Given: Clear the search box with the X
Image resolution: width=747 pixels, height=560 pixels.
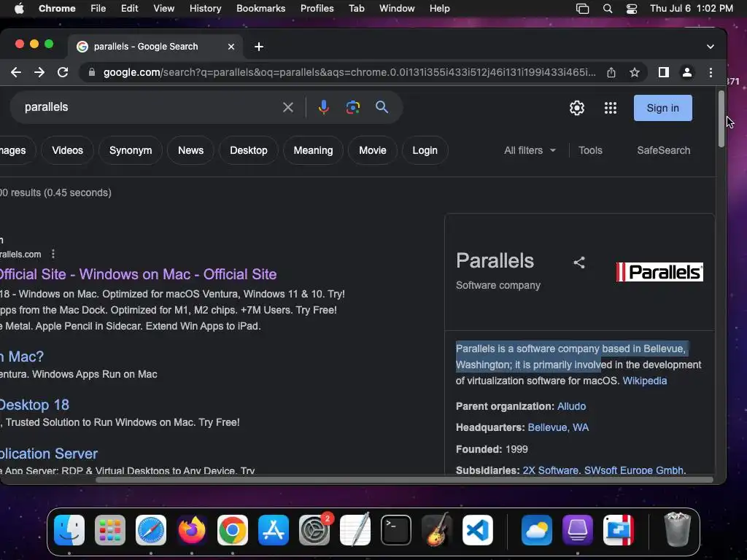Looking at the screenshot, I should (287, 107).
